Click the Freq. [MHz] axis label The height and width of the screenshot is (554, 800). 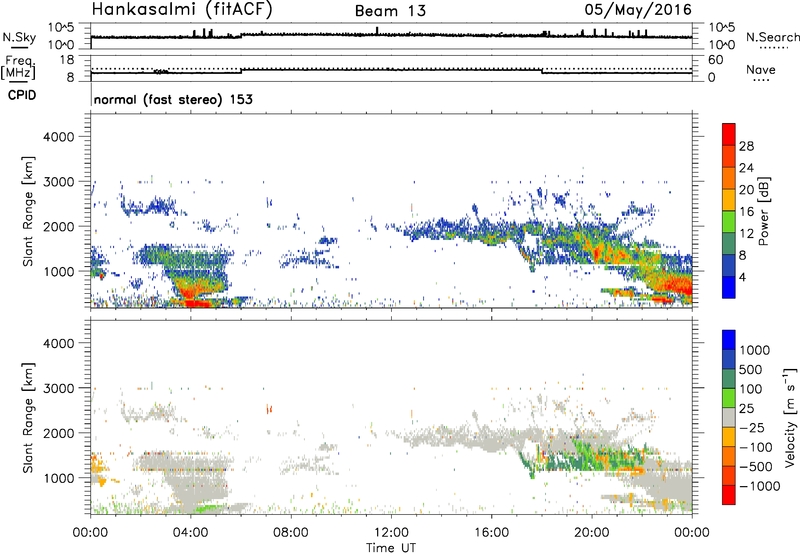[18, 67]
